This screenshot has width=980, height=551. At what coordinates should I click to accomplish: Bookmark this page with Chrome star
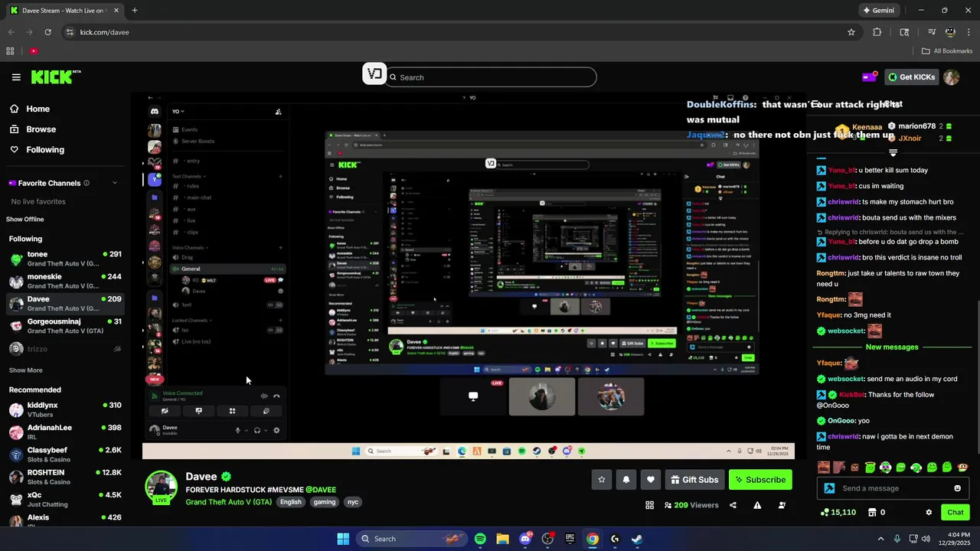click(x=851, y=32)
